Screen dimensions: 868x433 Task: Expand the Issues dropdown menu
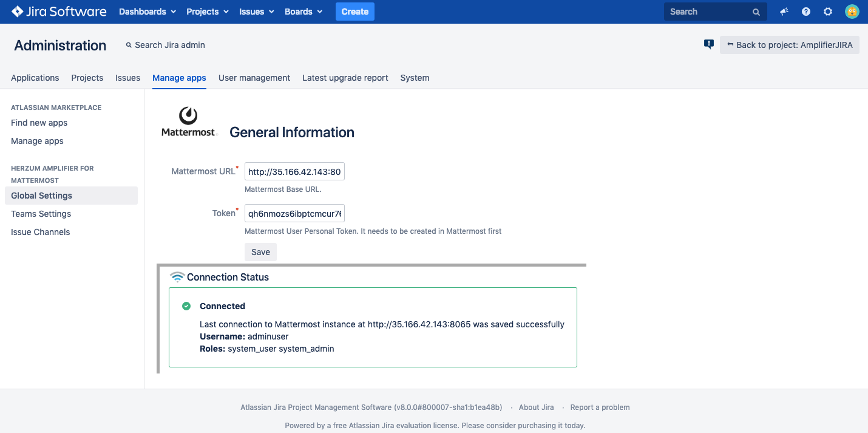click(x=257, y=12)
